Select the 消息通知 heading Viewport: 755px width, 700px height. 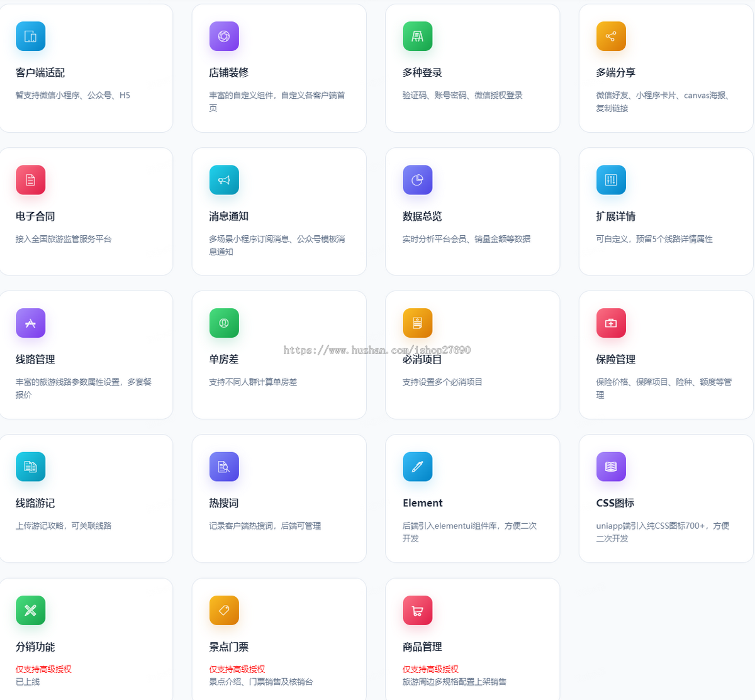229,216
